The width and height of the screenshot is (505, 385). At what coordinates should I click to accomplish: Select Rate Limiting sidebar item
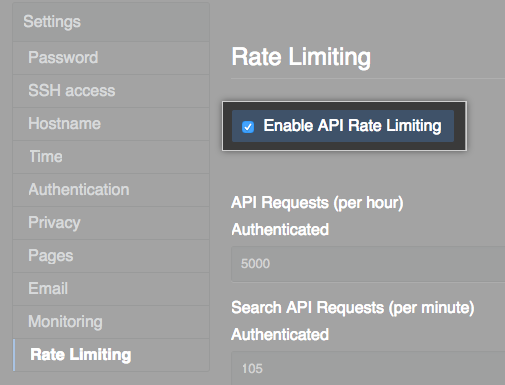coord(111,355)
